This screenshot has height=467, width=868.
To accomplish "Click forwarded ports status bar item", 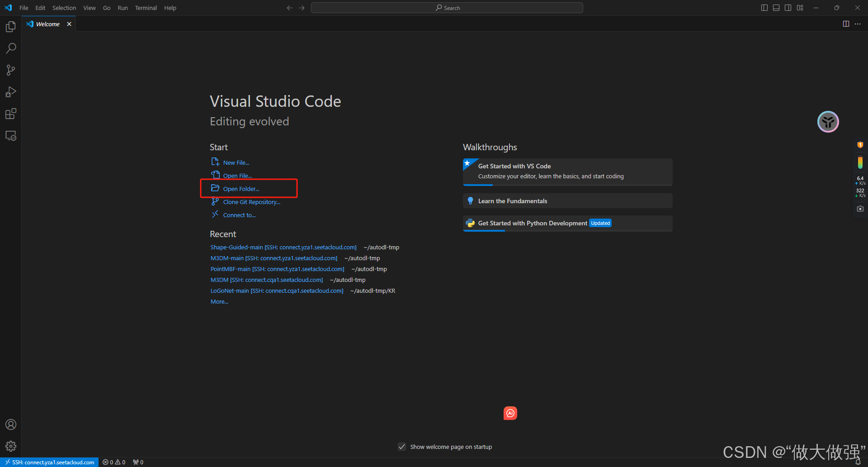I will pos(138,462).
